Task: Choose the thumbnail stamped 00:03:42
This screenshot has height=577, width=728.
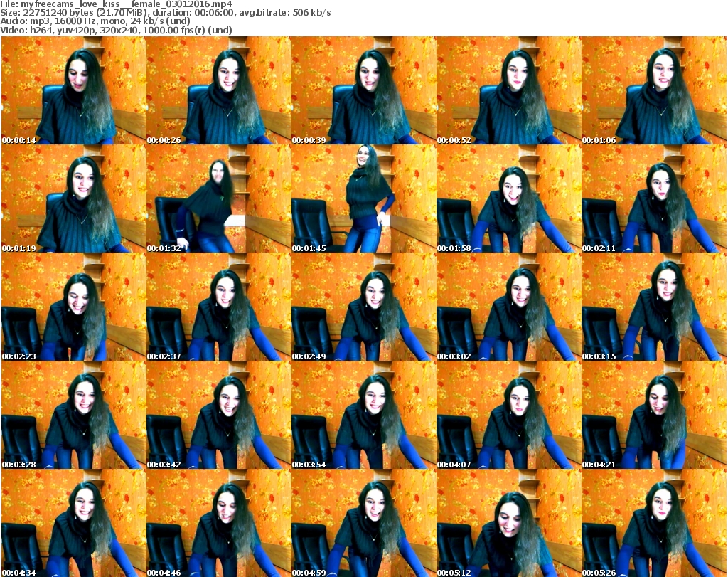Action: click(219, 415)
